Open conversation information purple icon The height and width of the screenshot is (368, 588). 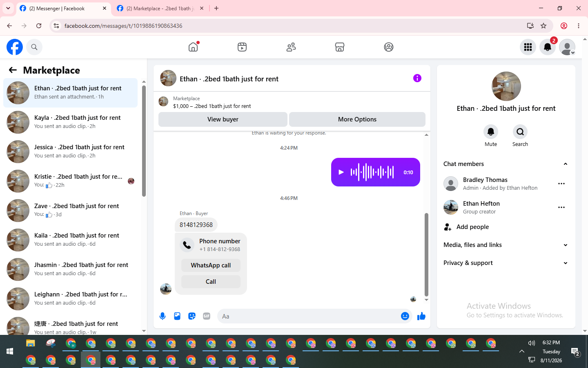[417, 78]
